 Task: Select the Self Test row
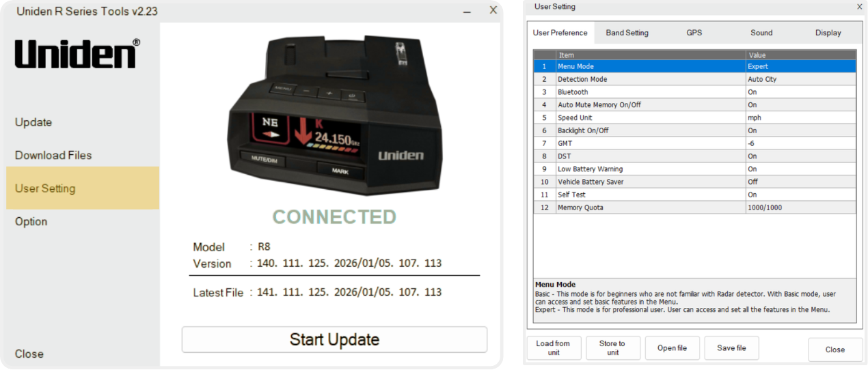[694, 195]
